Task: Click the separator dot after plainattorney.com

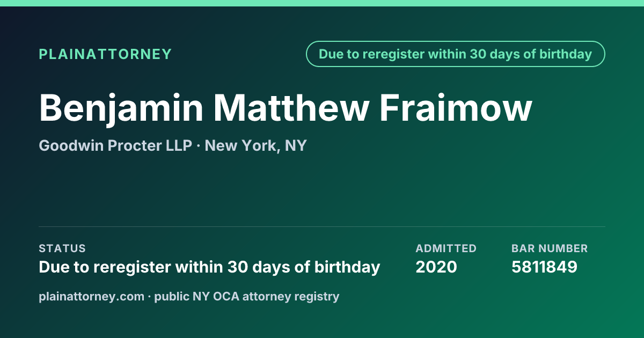Action: (x=149, y=297)
